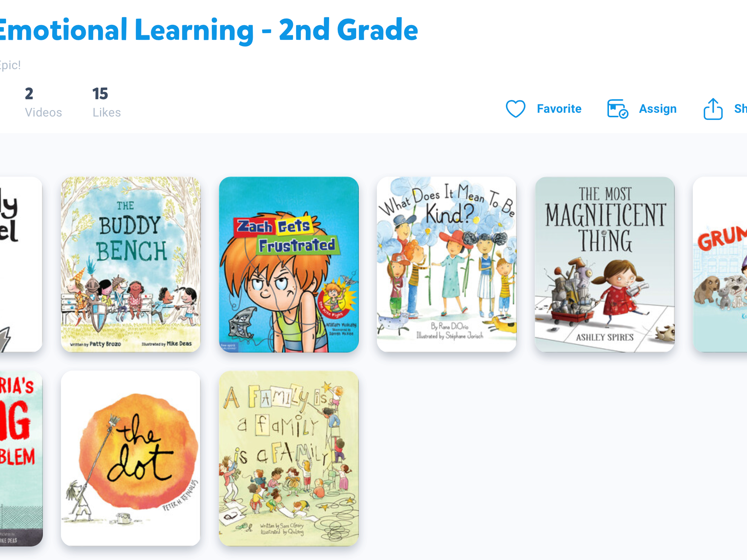Open The Buddy Bench book cover
The width and height of the screenshot is (747, 560).
[x=131, y=264]
